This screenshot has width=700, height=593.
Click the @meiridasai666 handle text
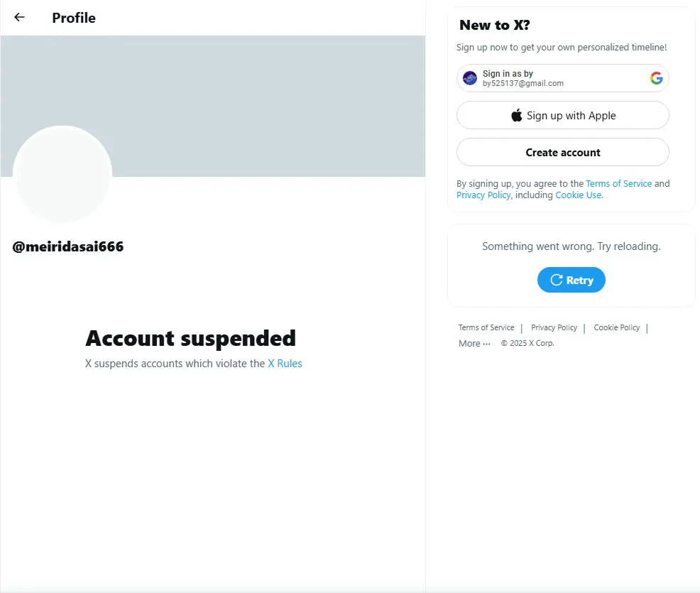[x=68, y=246]
